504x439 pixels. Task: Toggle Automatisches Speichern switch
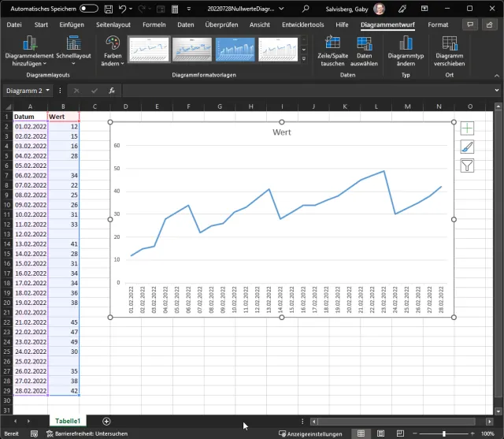click(x=89, y=8)
